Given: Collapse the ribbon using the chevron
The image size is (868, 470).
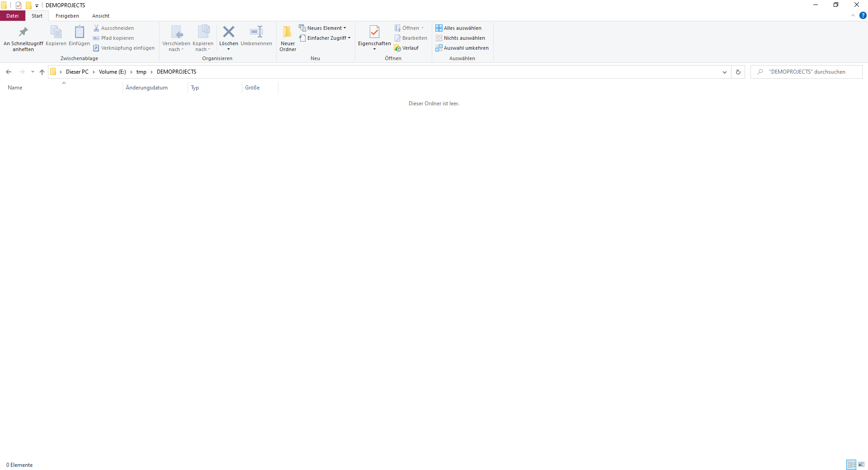Looking at the screenshot, I should [x=853, y=15].
